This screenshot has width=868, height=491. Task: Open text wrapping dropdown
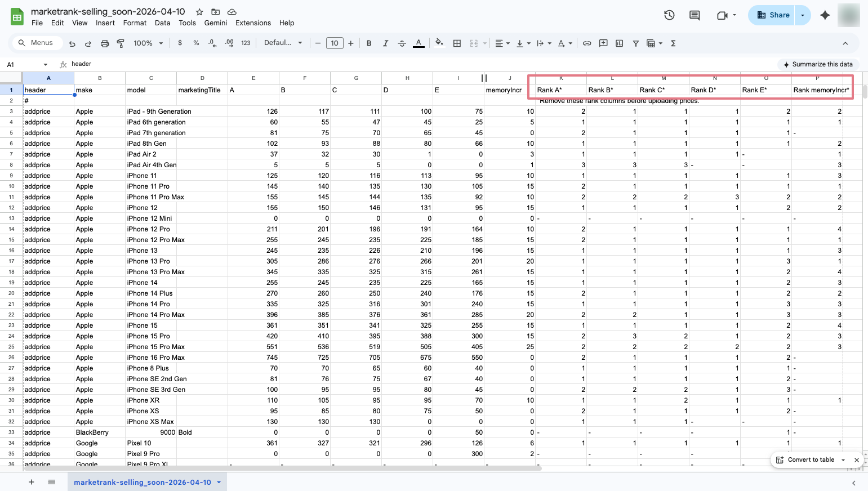tap(544, 43)
